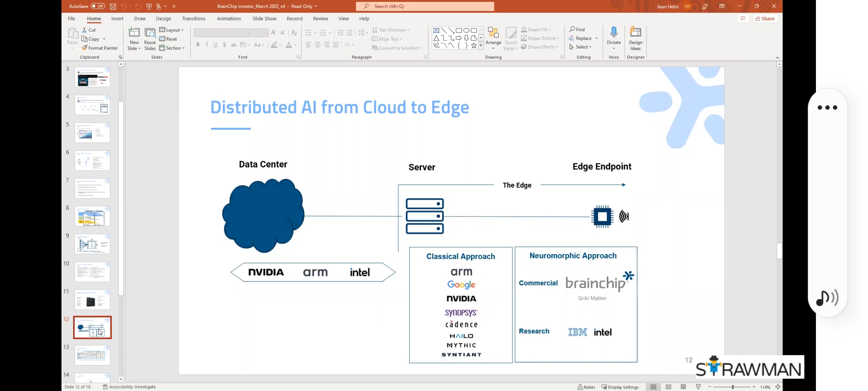Expand the shapes gallery More arrow
The height and width of the screenshot is (391, 868).
coord(481,46)
